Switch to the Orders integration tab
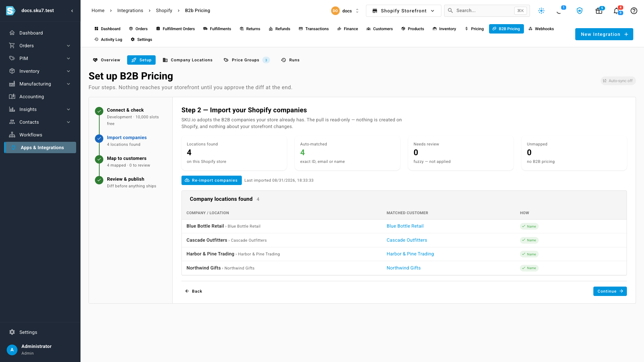 click(138, 29)
